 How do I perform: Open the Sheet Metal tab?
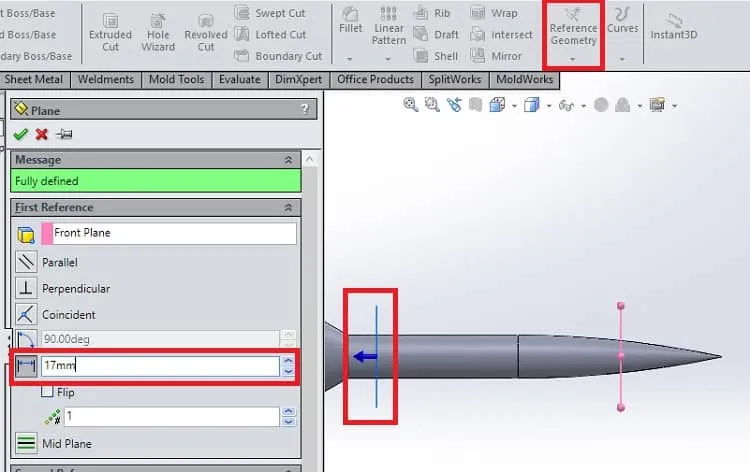33,79
